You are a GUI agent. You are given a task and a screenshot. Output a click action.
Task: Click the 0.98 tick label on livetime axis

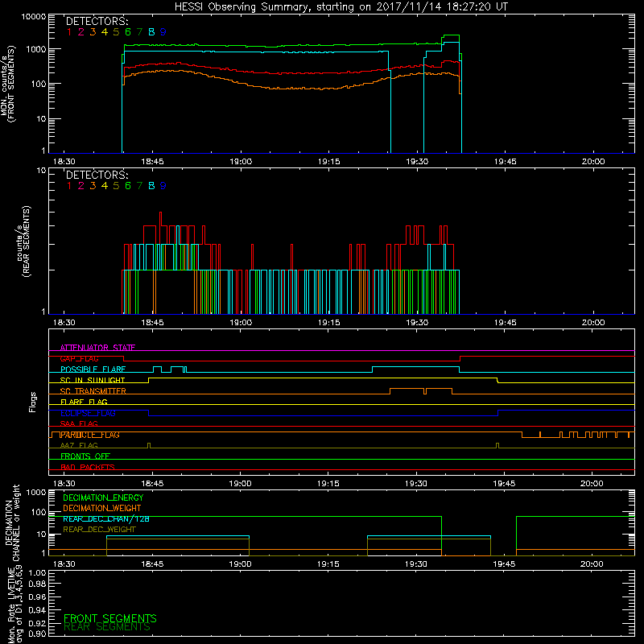click(37, 584)
